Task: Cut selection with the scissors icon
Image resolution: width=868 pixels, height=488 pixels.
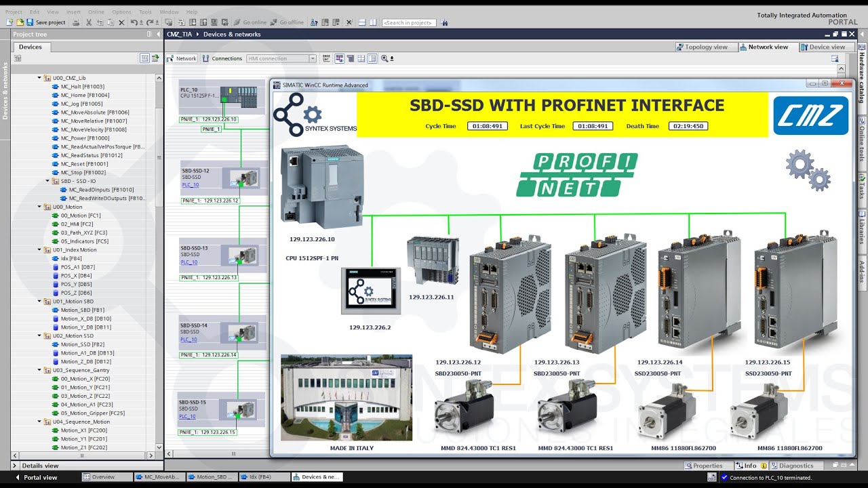Action: [89, 22]
